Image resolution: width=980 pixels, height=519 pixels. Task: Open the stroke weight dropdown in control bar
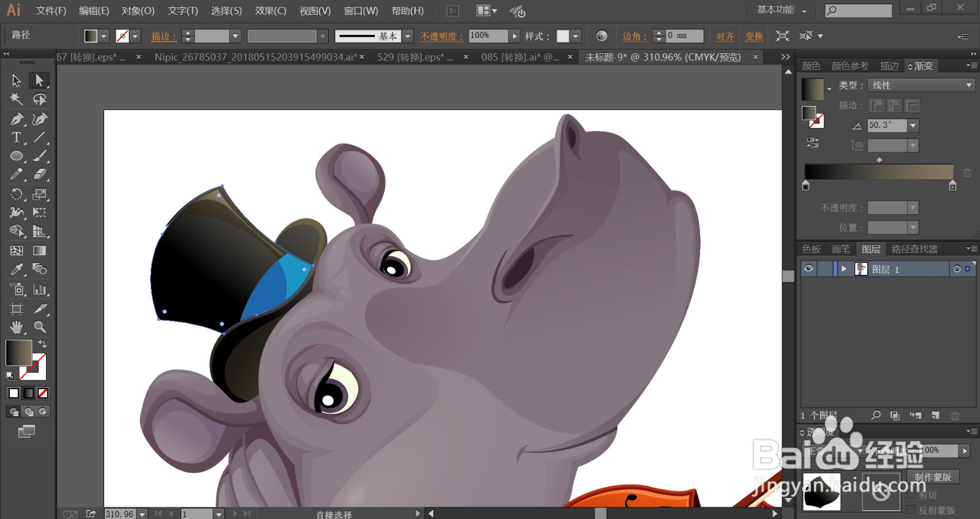235,36
